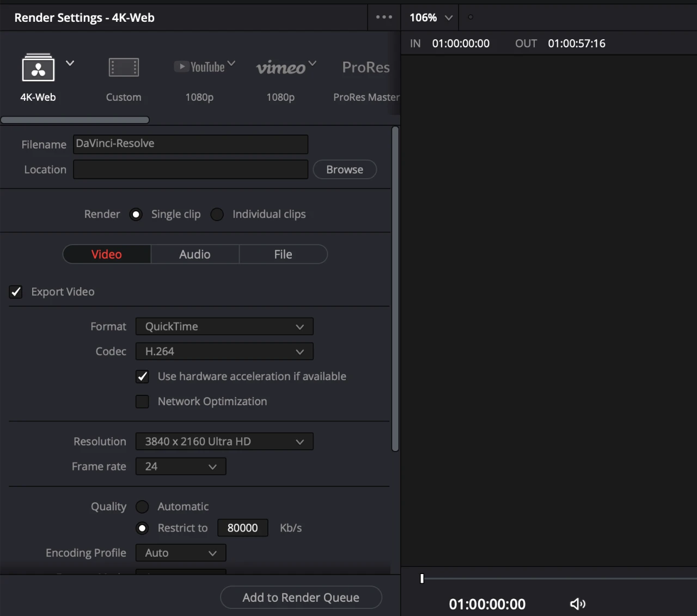Uncheck the Export Video checkbox

[15, 292]
